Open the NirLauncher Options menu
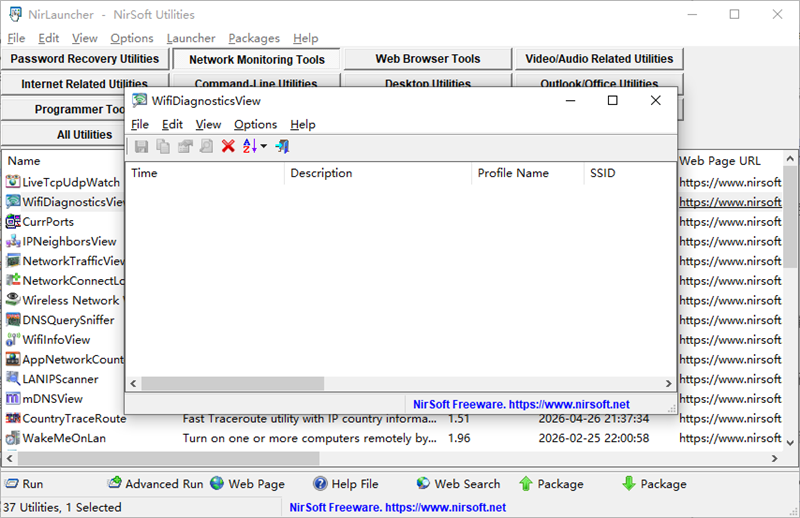The image size is (800, 518). [132, 38]
